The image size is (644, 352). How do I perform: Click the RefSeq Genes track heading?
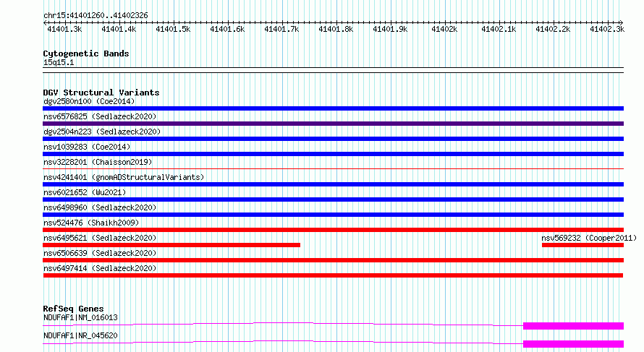point(73,309)
